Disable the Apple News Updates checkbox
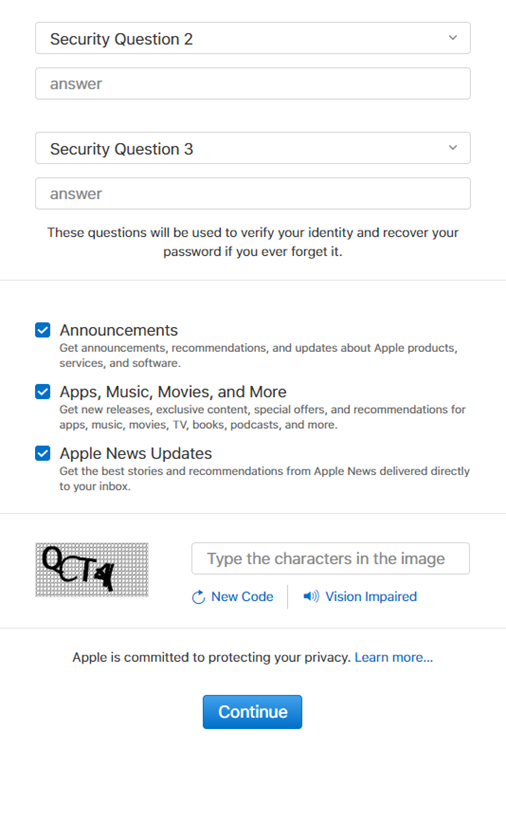This screenshot has width=506, height=840. click(43, 453)
